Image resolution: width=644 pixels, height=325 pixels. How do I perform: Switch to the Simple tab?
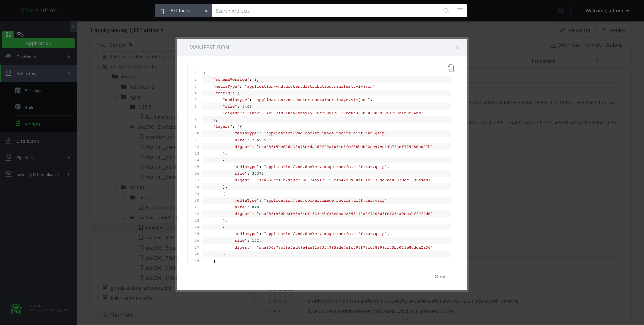point(117,45)
